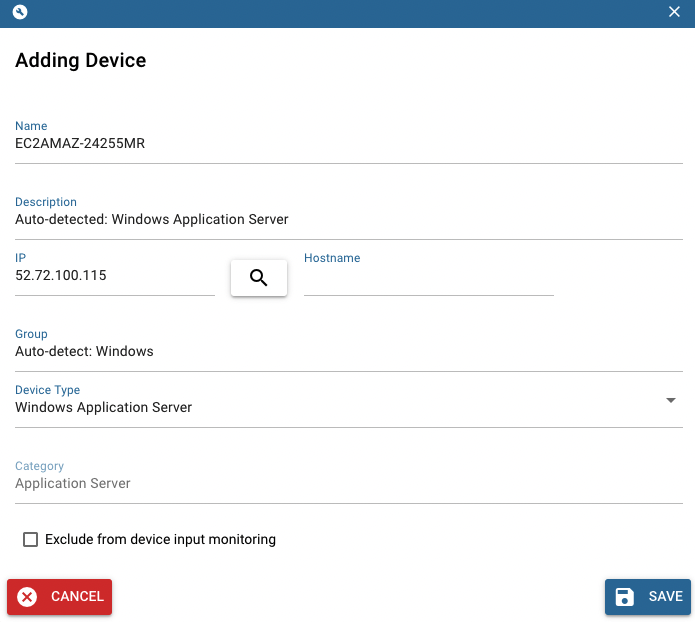Click the red X cancel icon
The image size is (695, 622).
click(x=27, y=597)
